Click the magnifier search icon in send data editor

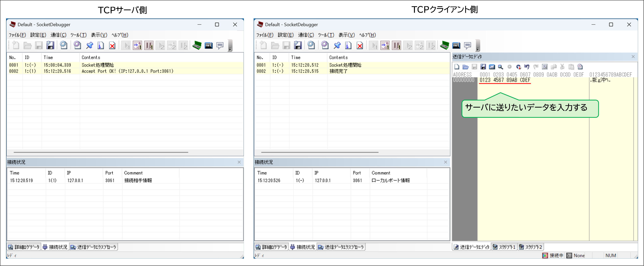[x=500, y=67]
